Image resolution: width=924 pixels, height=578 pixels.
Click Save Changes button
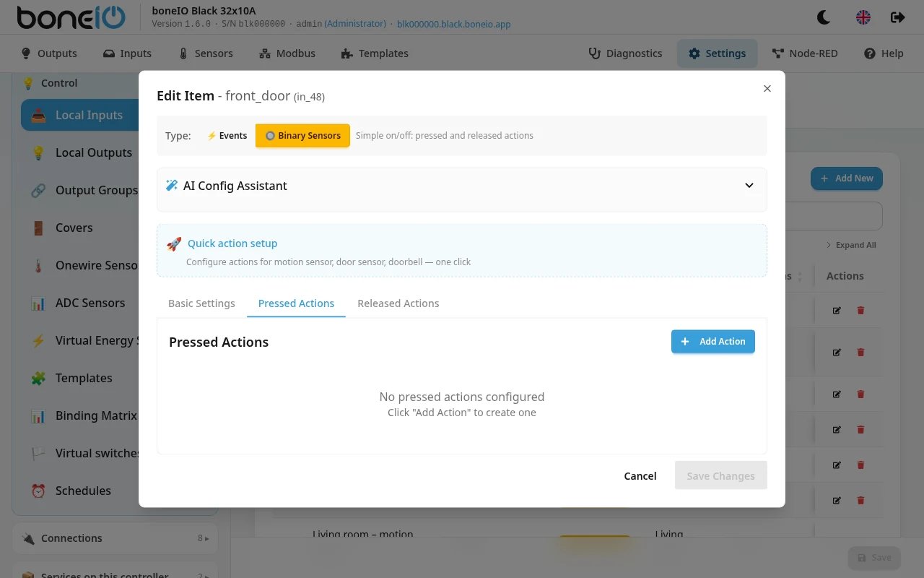click(x=720, y=475)
